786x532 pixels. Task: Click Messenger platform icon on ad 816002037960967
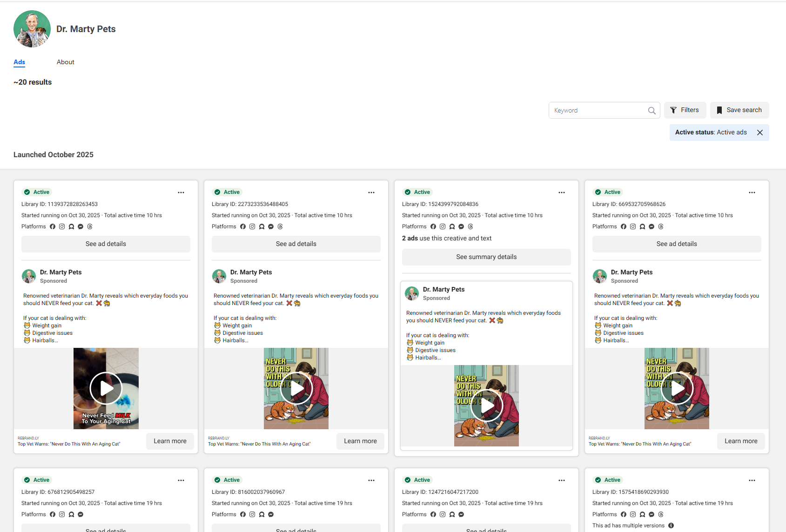pos(271,515)
